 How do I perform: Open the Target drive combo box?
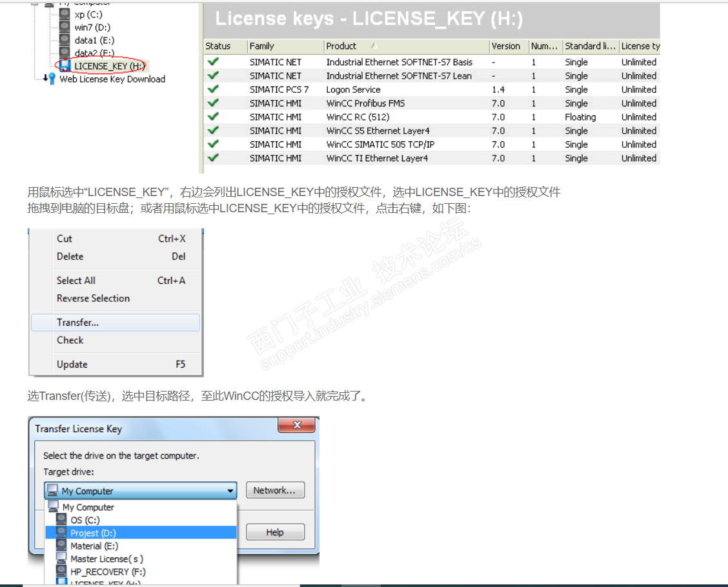[140, 490]
